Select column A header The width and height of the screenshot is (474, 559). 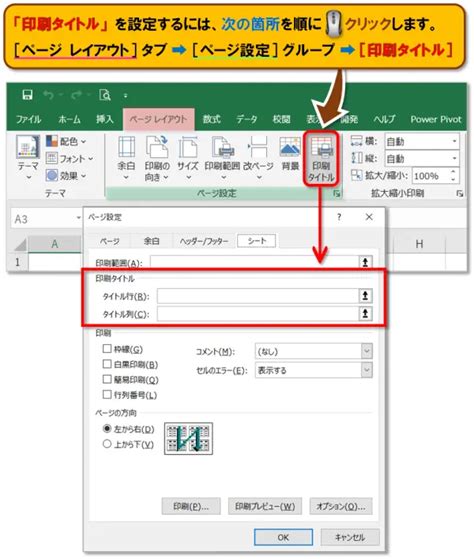(x=55, y=244)
